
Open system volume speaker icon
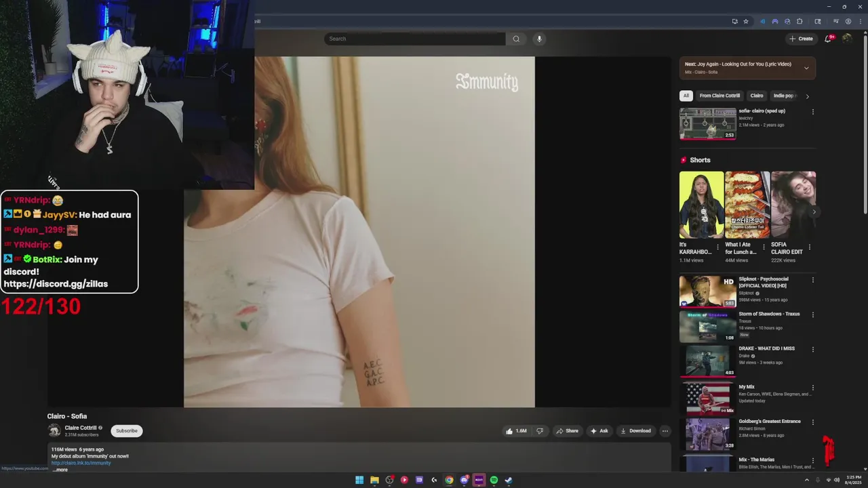pos(836,480)
